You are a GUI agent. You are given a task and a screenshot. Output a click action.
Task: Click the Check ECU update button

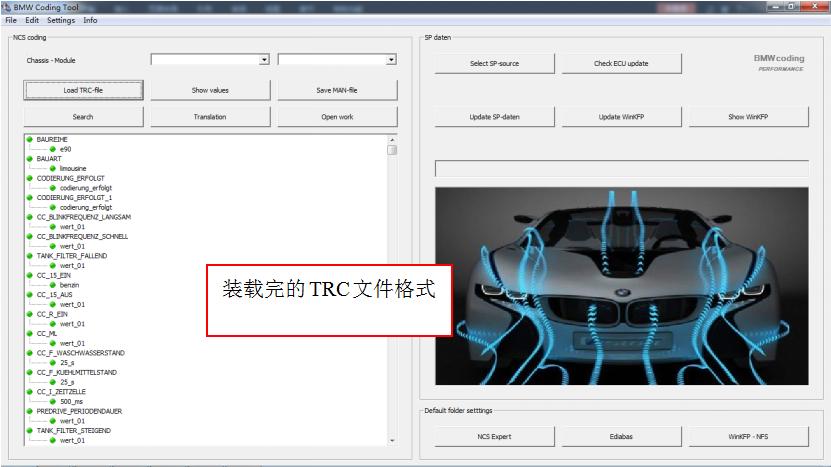(621, 63)
